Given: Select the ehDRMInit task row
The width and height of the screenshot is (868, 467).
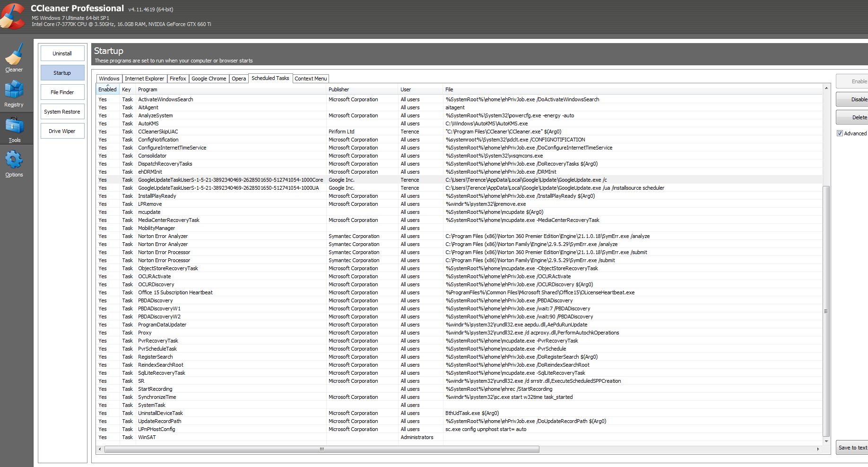Looking at the screenshot, I should [x=459, y=172].
